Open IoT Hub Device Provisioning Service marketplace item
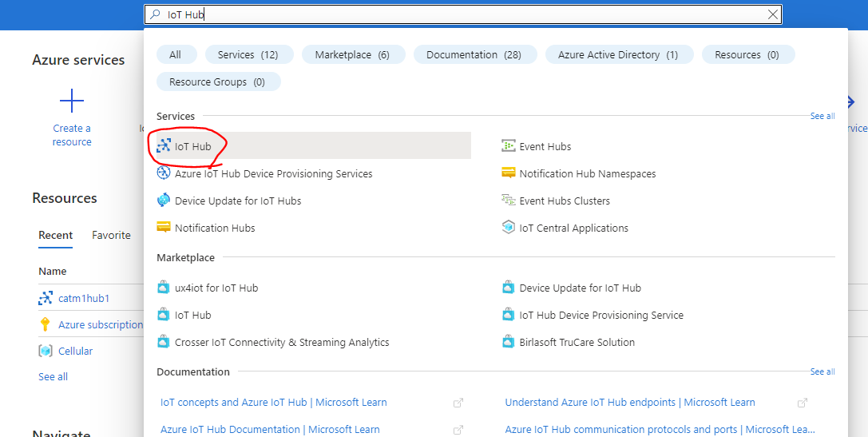This screenshot has width=868, height=437. click(601, 315)
